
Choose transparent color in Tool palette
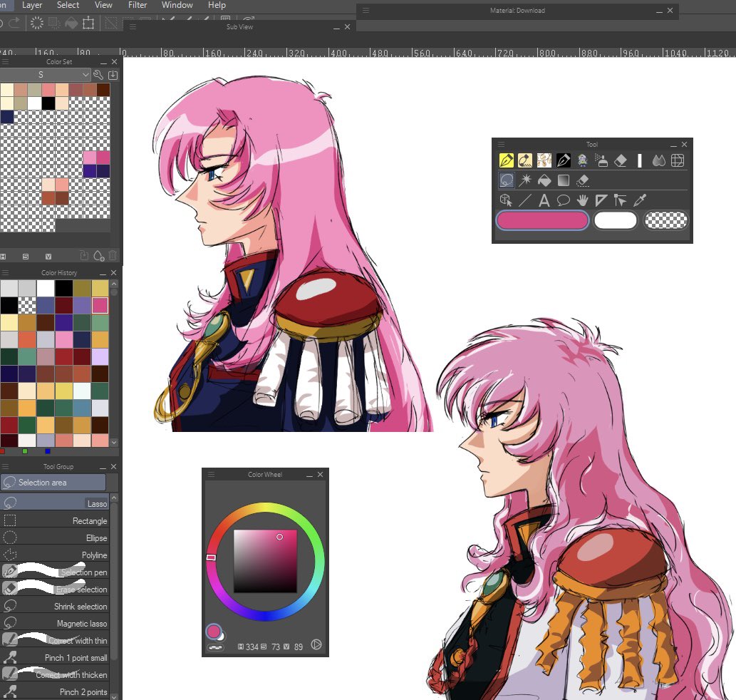click(666, 220)
